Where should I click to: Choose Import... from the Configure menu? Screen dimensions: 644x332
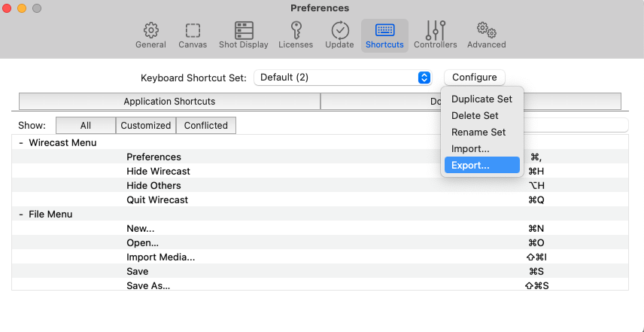pyautogui.click(x=481, y=149)
